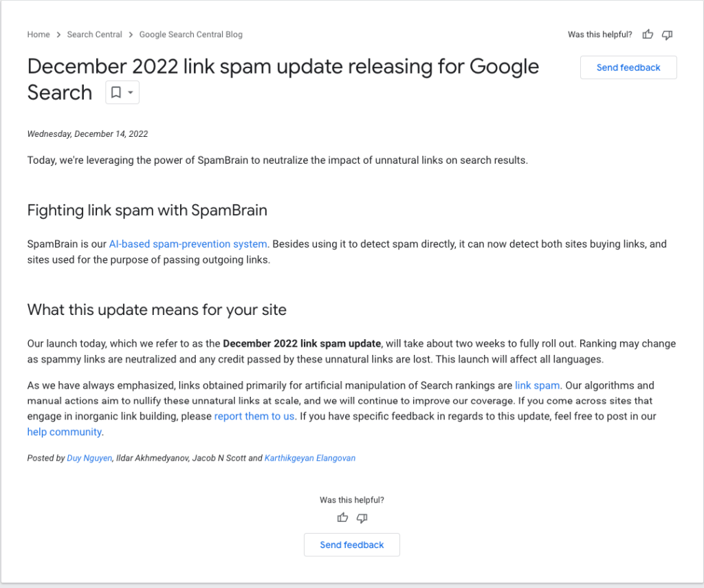Click the thumbs up icon next to 'Was this helpful?'

click(x=647, y=34)
